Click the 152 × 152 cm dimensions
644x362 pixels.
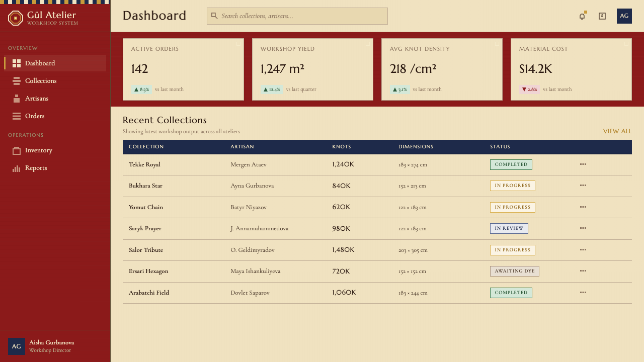[412, 271]
